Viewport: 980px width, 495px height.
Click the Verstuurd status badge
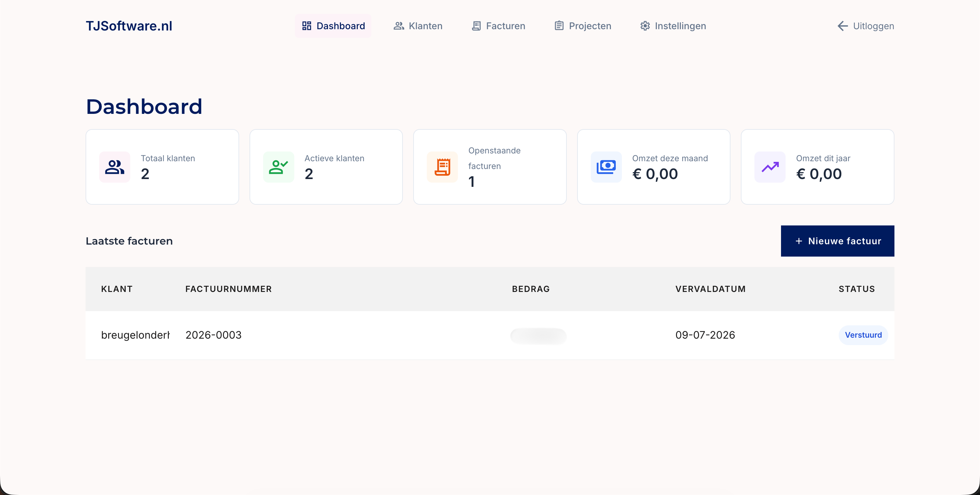click(x=863, y=335)
